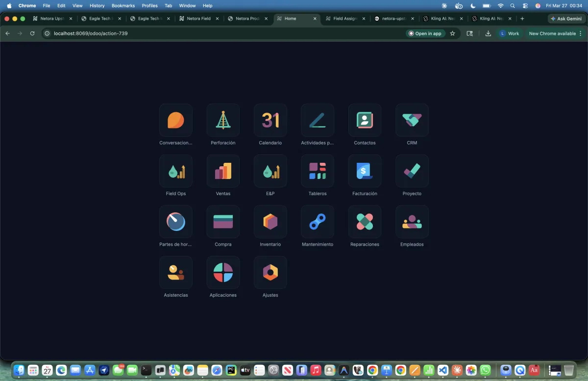Launch the Mantenimiento app

318,222
